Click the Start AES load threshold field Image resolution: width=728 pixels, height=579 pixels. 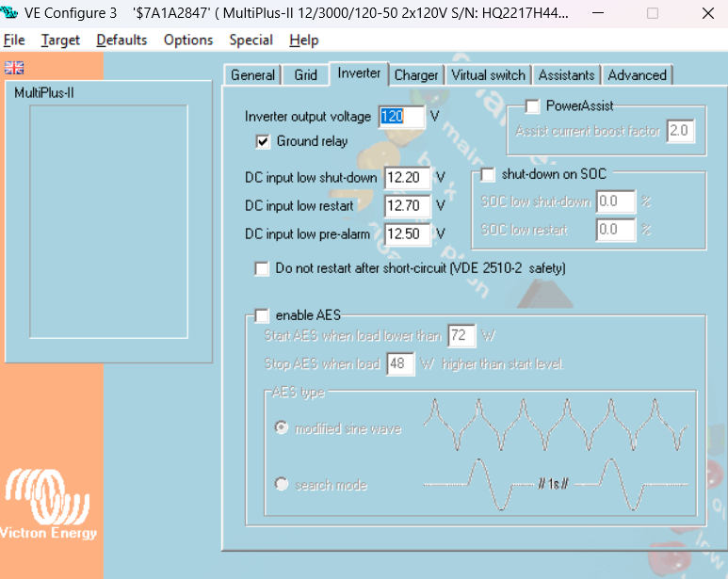coord(462,335)
